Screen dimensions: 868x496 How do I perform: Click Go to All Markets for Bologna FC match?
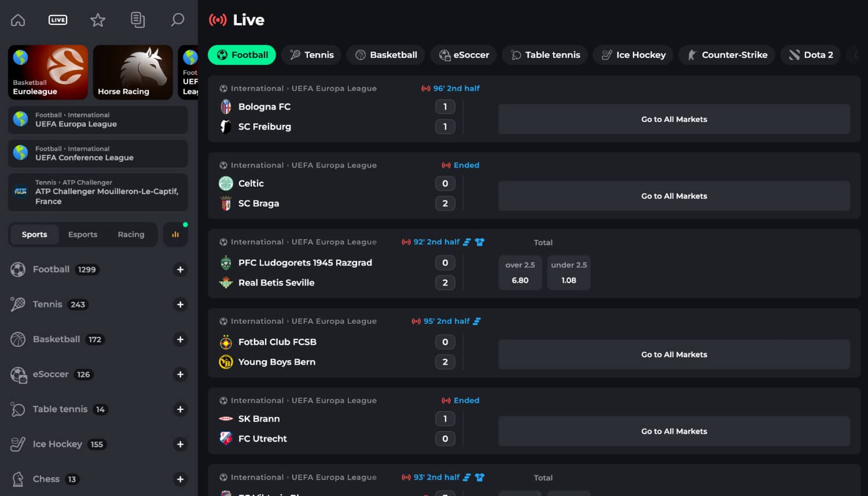point(674,119)
